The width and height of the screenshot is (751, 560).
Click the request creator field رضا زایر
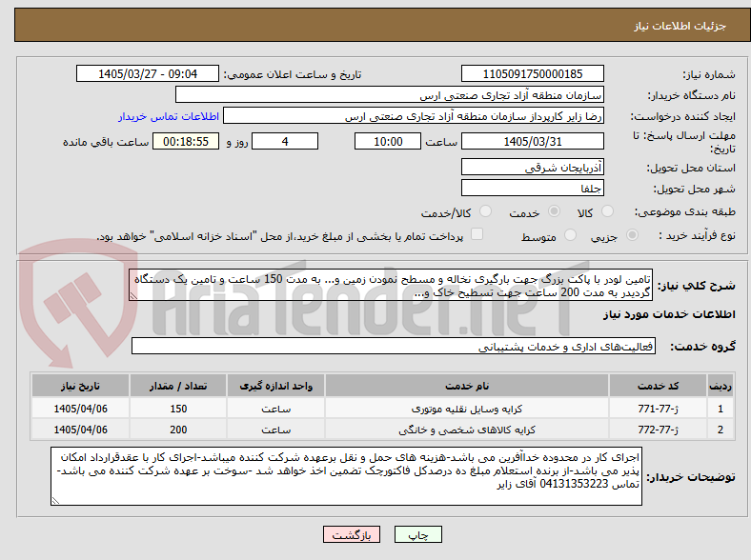tap(414, 116)
